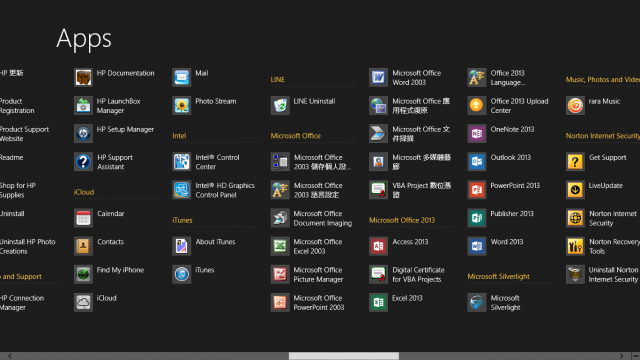This screenshot has width=640, height=360.
Task: Open Office 2013 Language icon
Action: (x=477, y=77)
